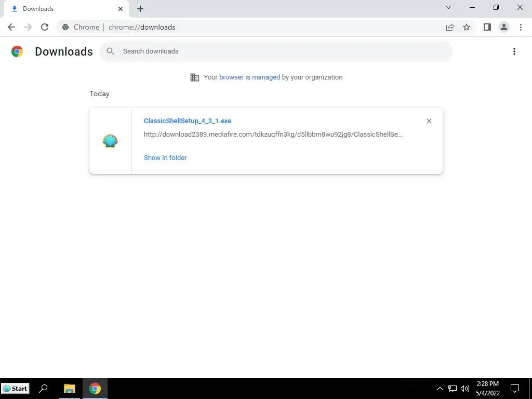Open File Explorer from the taskbar
The image size is (532, 399).
pos(70,389)
